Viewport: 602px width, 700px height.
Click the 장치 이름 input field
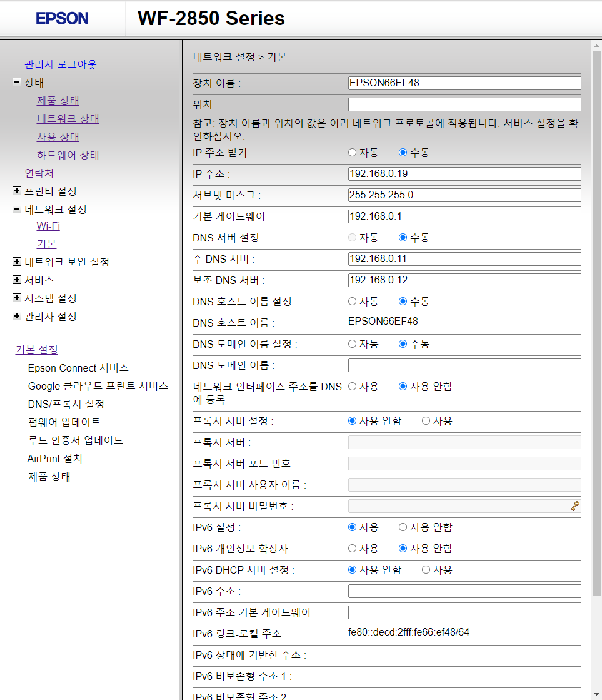pos(464,83)
